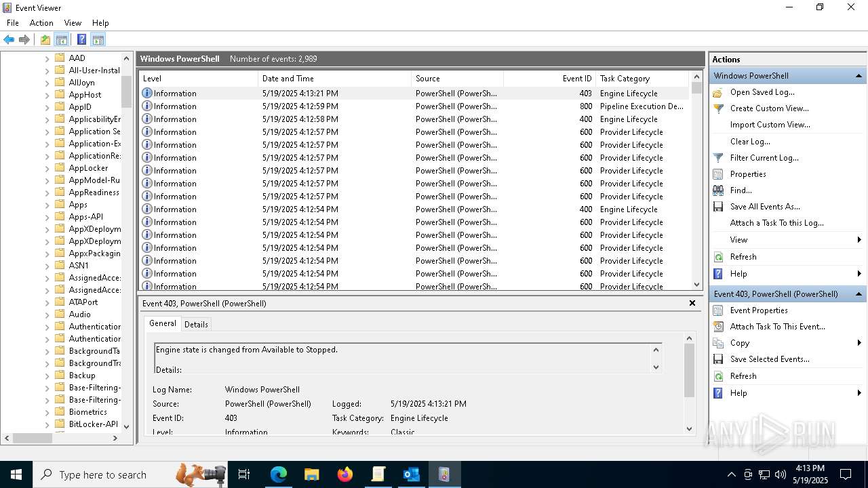Sort by the Event ID column header
The height and width of the screenshot is (488, 868).
(549, 79)
